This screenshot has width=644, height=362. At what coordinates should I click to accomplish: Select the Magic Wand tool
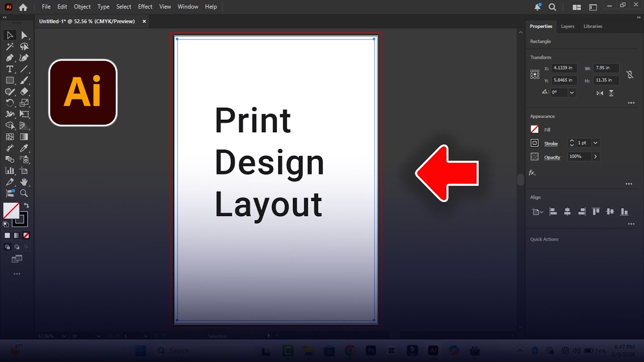coord(10,47)
